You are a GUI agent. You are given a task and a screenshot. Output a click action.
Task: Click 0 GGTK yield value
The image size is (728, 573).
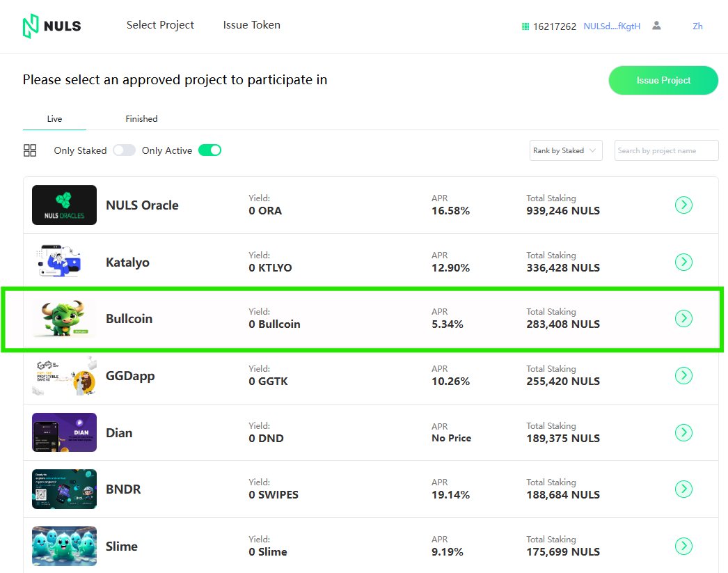point(268,382)
